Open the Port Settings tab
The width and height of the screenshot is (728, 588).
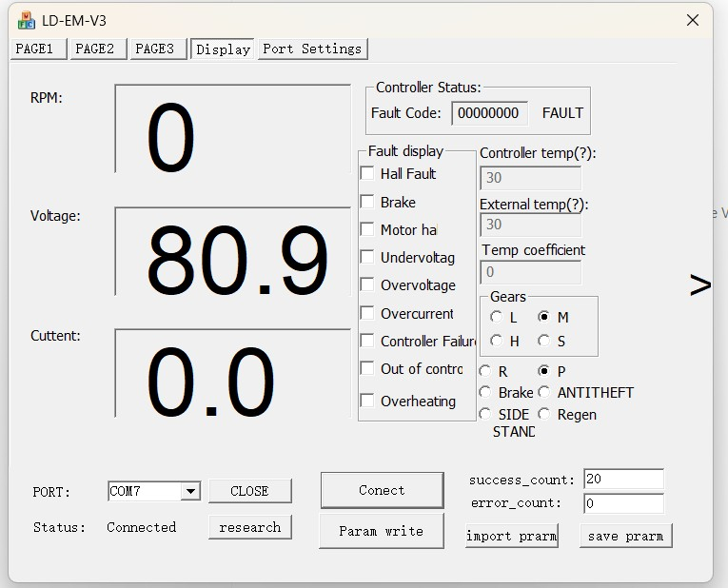pos(312,49)
